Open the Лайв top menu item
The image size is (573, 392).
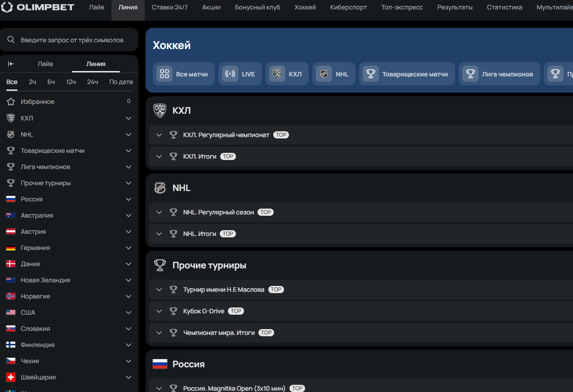click(x=97, y=7)
